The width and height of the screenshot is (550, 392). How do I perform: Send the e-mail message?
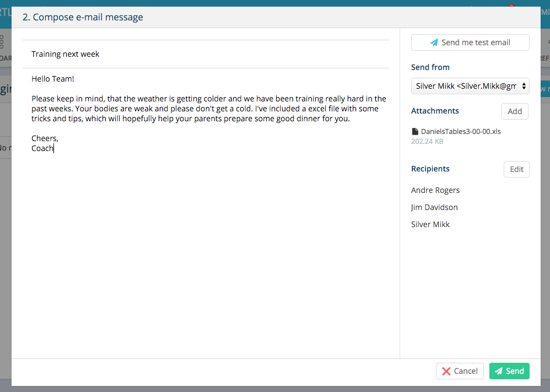pyautogui.click(x=509, y=371)
